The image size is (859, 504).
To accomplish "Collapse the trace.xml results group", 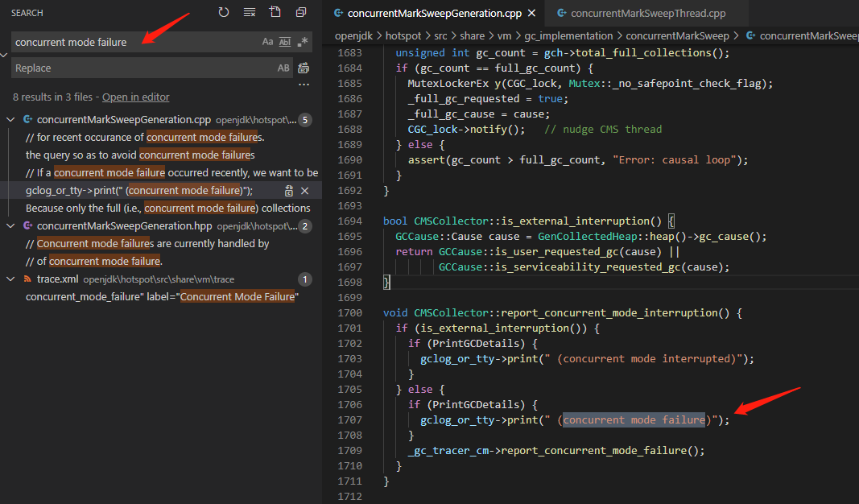I will [10, 279].
